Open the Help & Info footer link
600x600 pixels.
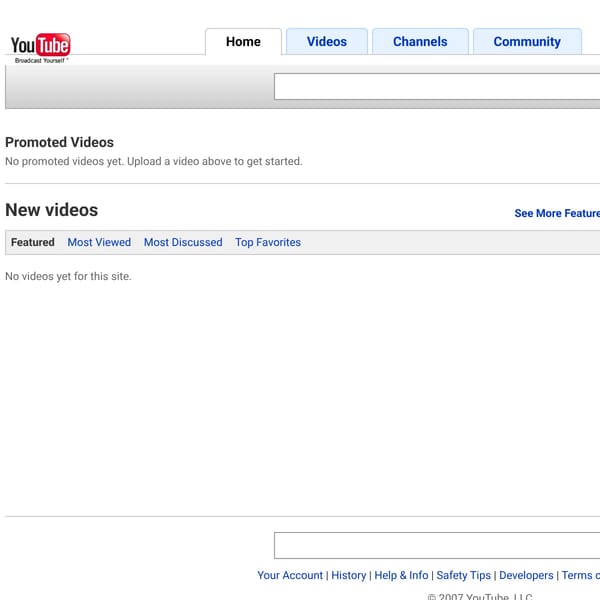pyautogui.click(x=401, y=575)
